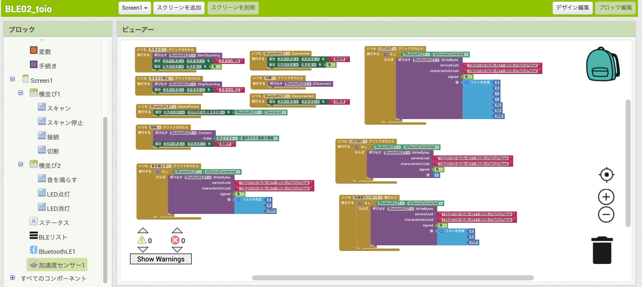The image size is (644, 287).
Task: Switch to ブロック編集 view
Action: tap(615, 8)
